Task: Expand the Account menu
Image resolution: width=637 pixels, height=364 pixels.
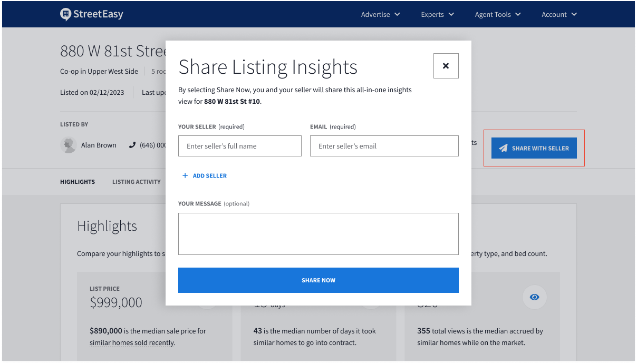Action: tap(559, 14)
